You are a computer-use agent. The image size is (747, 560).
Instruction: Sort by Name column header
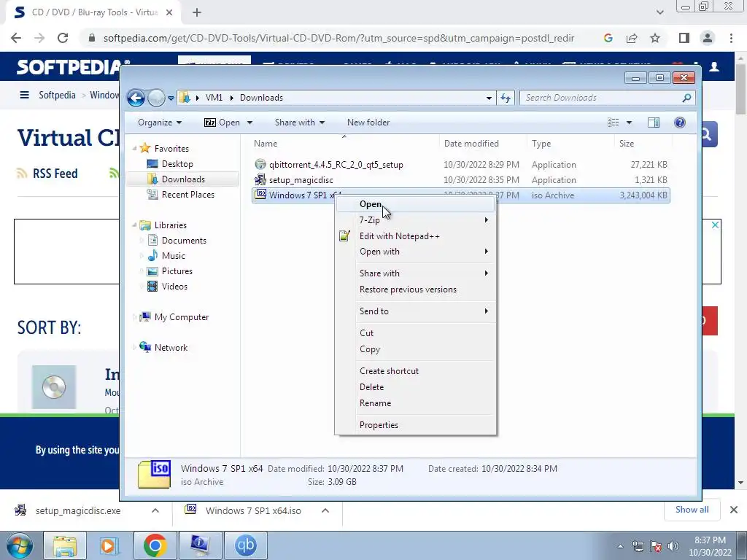tap(266, 144)
